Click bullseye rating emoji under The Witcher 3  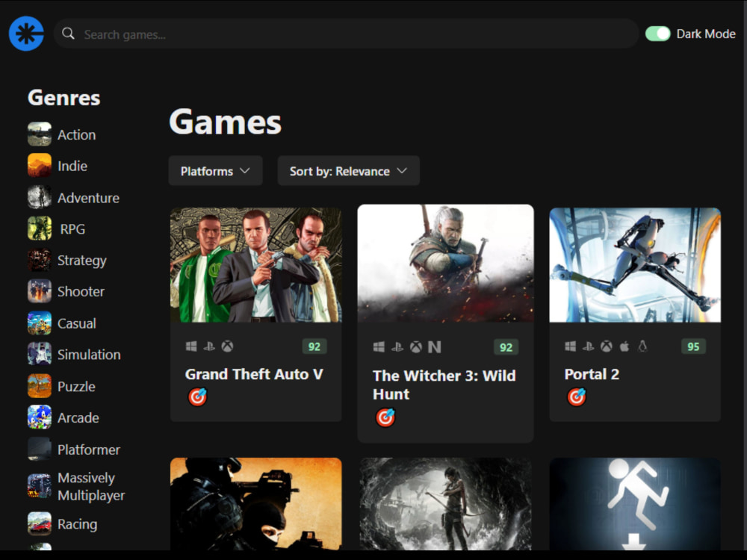[385, 417]
